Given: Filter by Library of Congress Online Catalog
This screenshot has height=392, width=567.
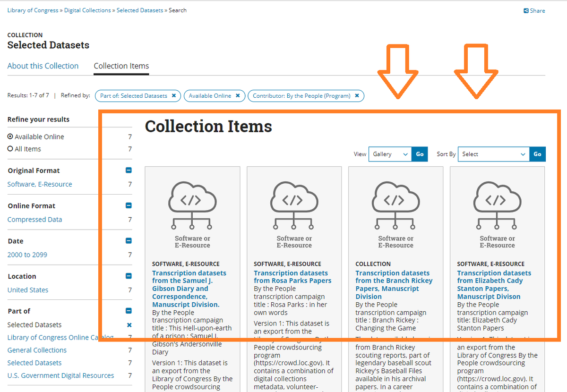Looking at the screenshot, I should click(x=60, y=337).
